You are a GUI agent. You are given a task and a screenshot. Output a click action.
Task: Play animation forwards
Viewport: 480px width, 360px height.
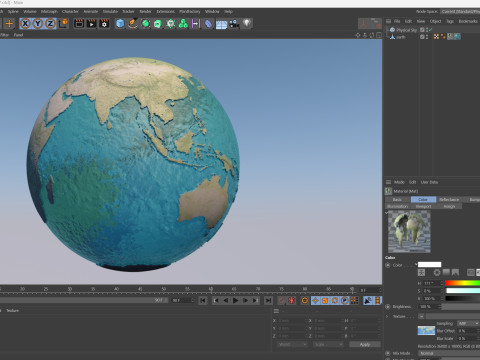click(x=235, y=301)
